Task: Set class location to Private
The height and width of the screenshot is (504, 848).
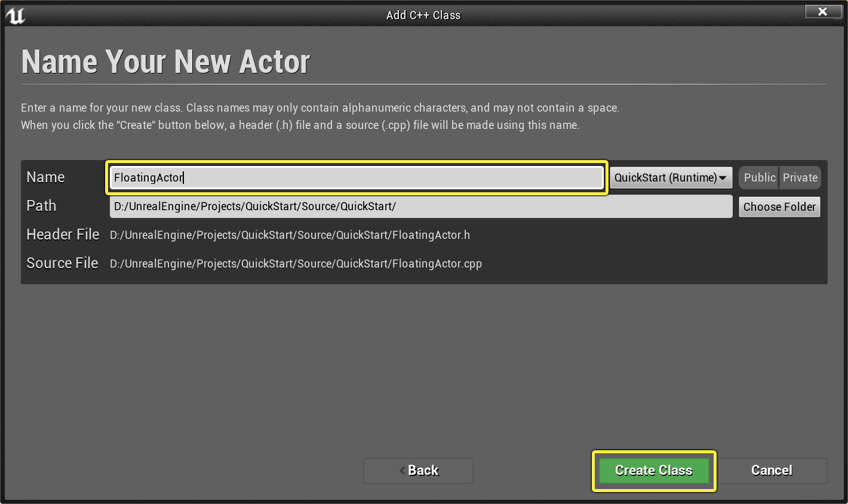Action: tap(800, 177)
